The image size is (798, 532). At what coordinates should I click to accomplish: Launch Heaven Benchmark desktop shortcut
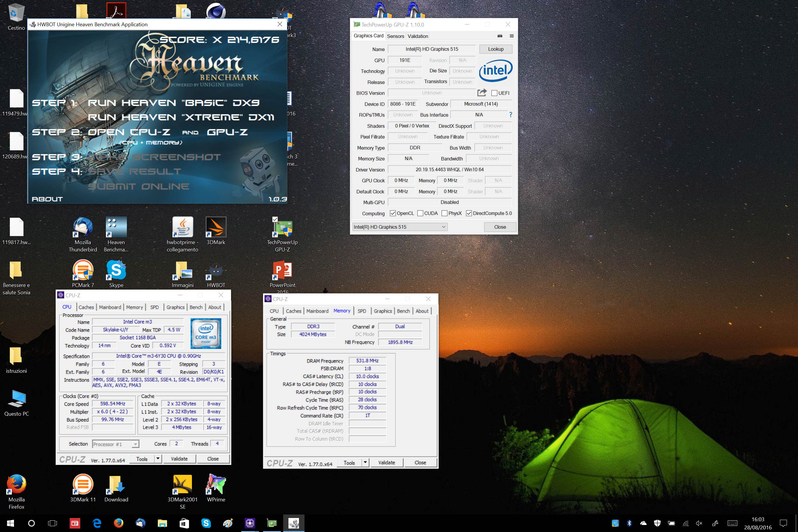(x=116, y=235)
